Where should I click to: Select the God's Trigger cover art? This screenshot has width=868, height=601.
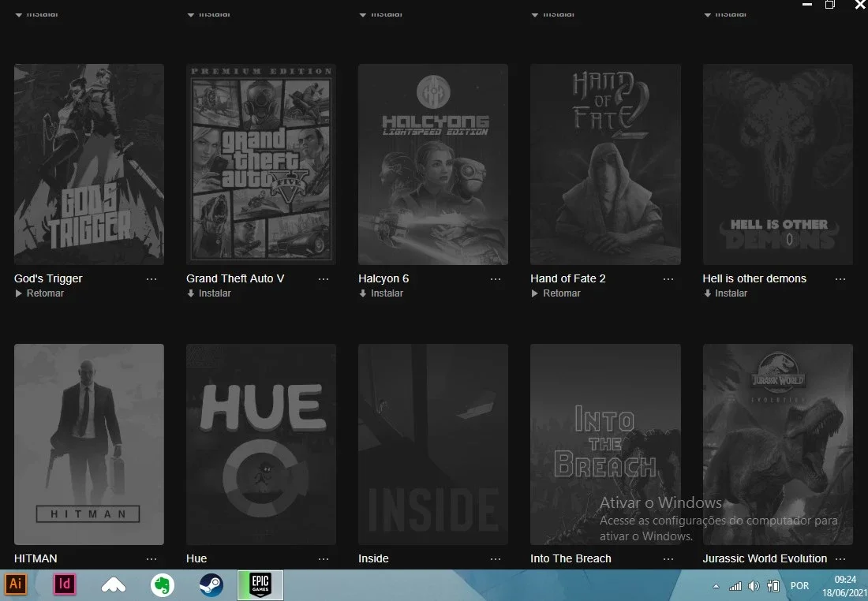pyautogui.click(x=89, y=164)
